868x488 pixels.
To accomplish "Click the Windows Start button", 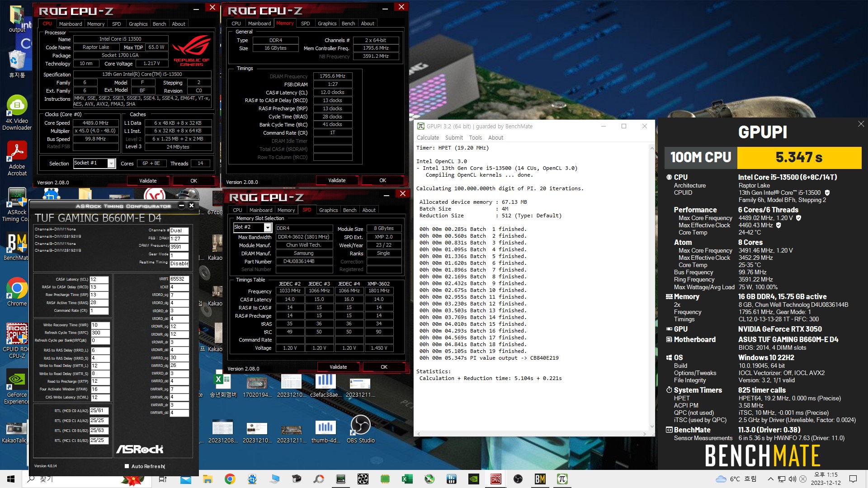I will pos(11,479).
